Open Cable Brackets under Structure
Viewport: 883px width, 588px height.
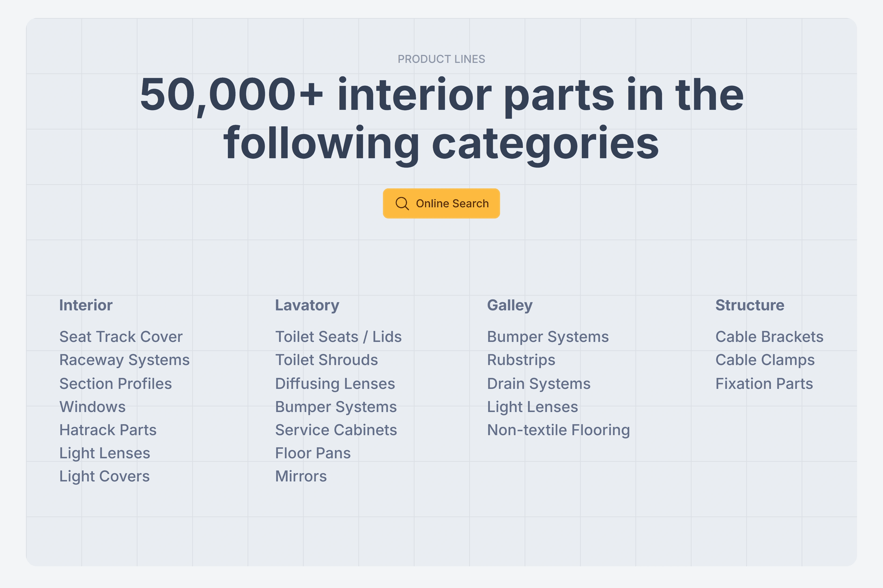769,336
